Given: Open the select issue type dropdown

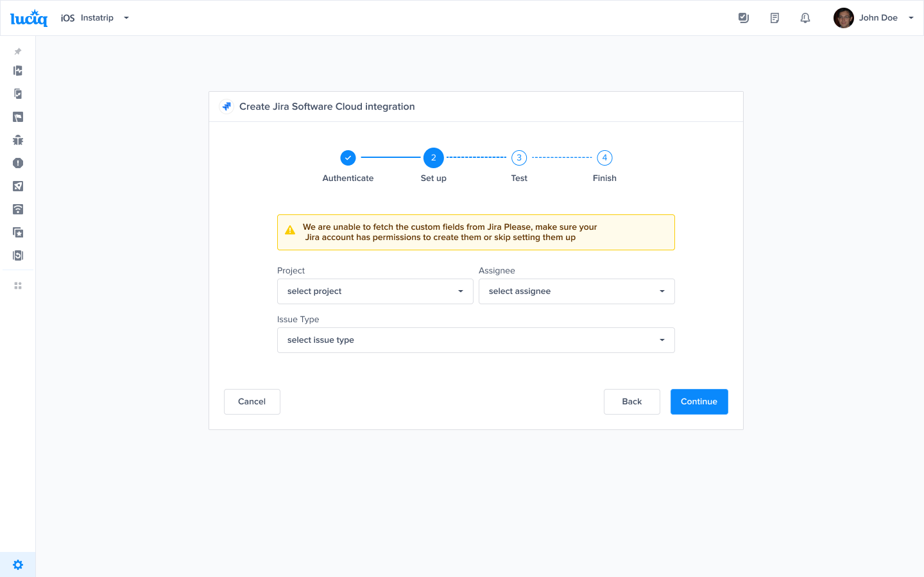Looking at the screenshot, I should pos(475,340).
